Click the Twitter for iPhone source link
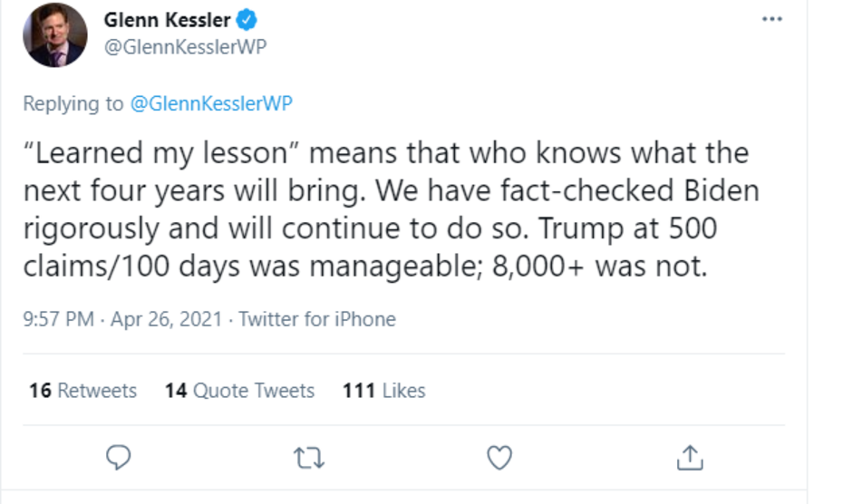The height and width of the screenshot is (504, 843). tap(317, 319)
